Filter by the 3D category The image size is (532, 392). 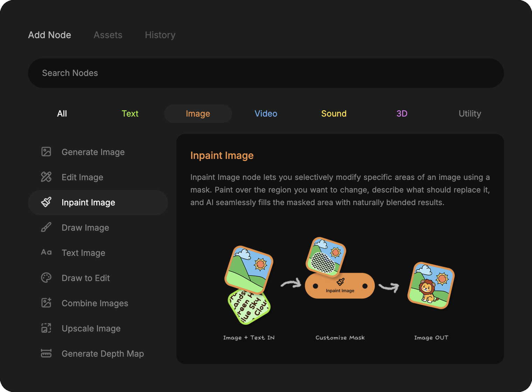[x=402, y=114]
